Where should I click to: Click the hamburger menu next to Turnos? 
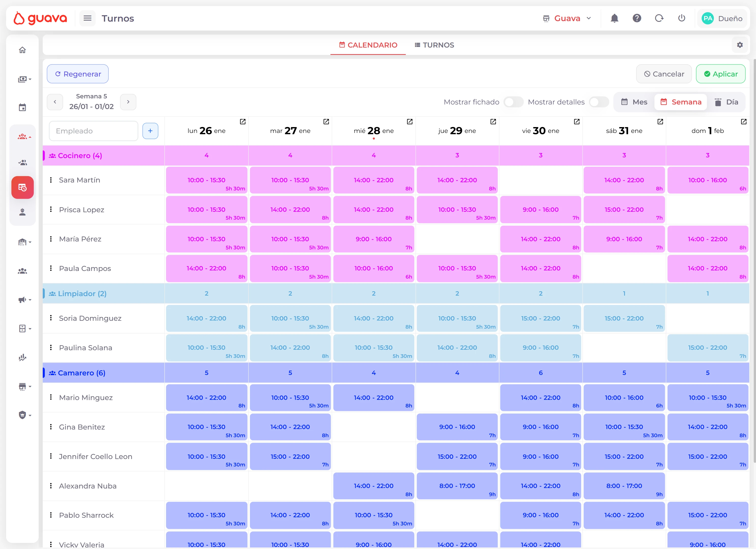[x=87, y=18]
